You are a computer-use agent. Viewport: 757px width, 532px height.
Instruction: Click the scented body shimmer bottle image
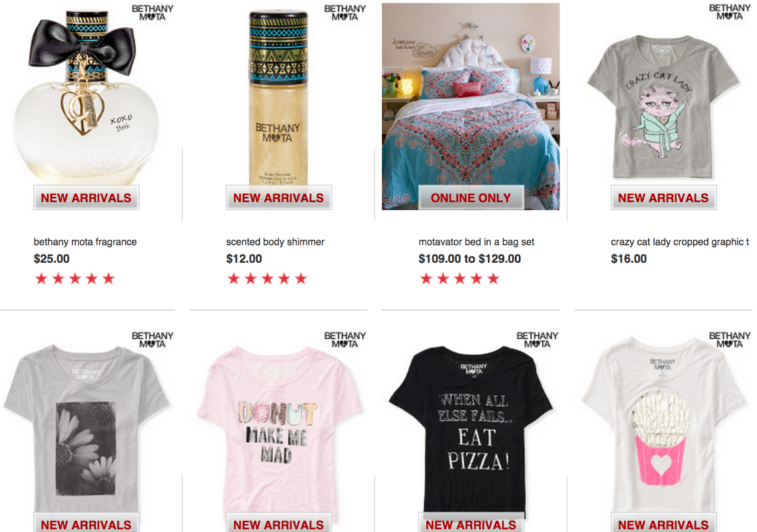[x=279, y=98]
